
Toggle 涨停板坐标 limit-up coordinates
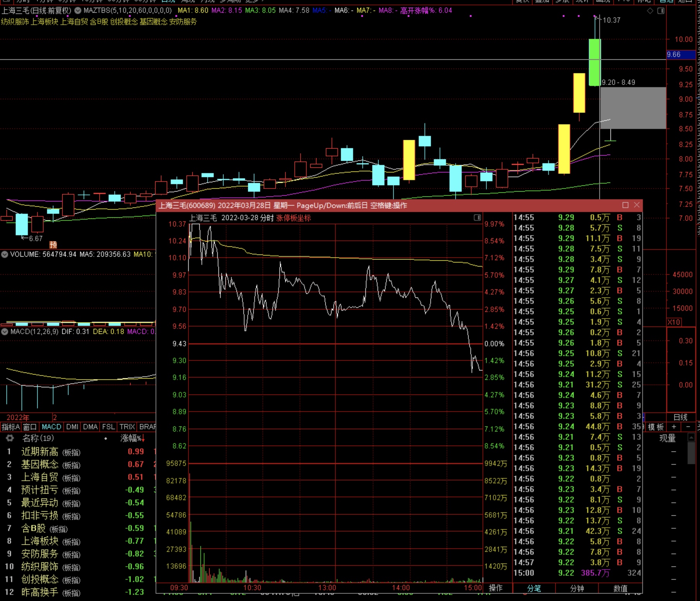293,218
